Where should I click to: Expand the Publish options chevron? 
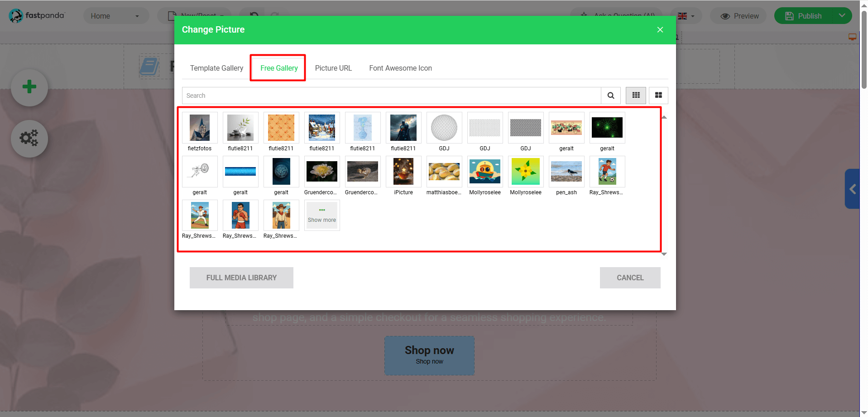pyautogui.click(x=842, y=15)
